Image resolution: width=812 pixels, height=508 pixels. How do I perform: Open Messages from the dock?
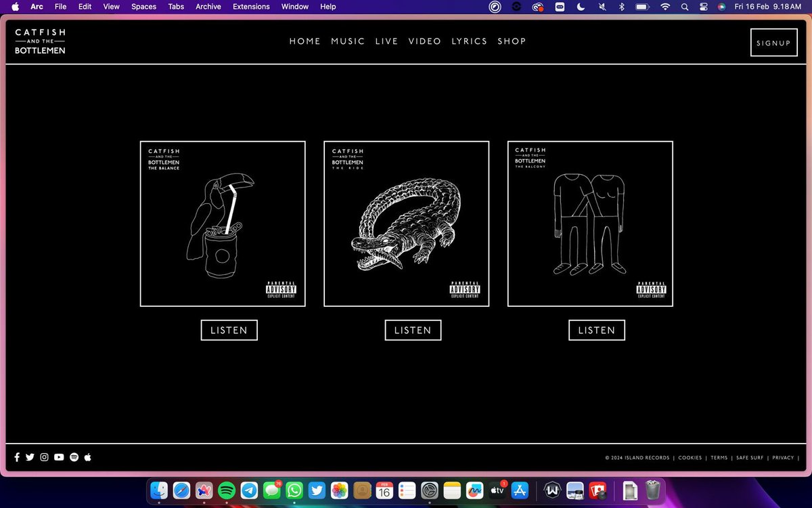271,490
